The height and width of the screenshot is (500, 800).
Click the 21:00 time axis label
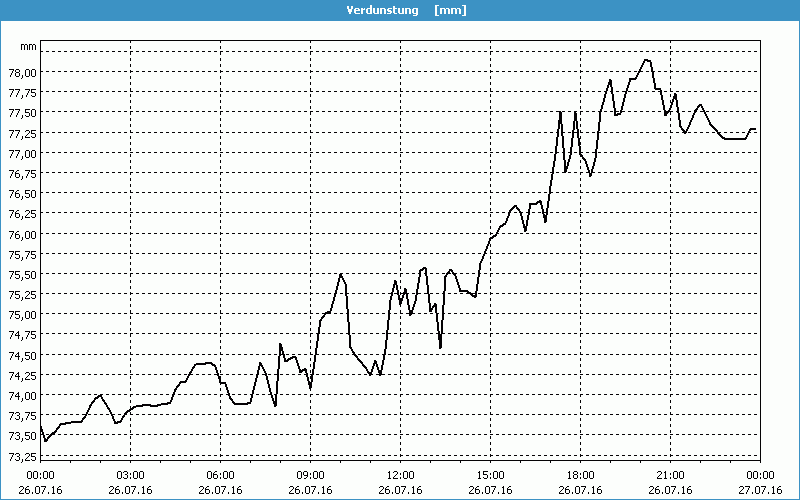pos(670,476)
